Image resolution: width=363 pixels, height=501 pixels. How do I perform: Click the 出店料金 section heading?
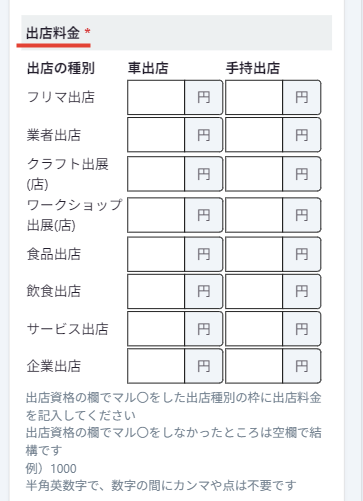[53, 33]
